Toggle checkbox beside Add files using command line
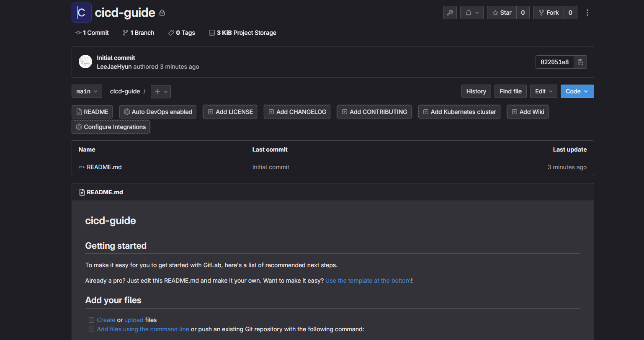 [x=91, y=330]
